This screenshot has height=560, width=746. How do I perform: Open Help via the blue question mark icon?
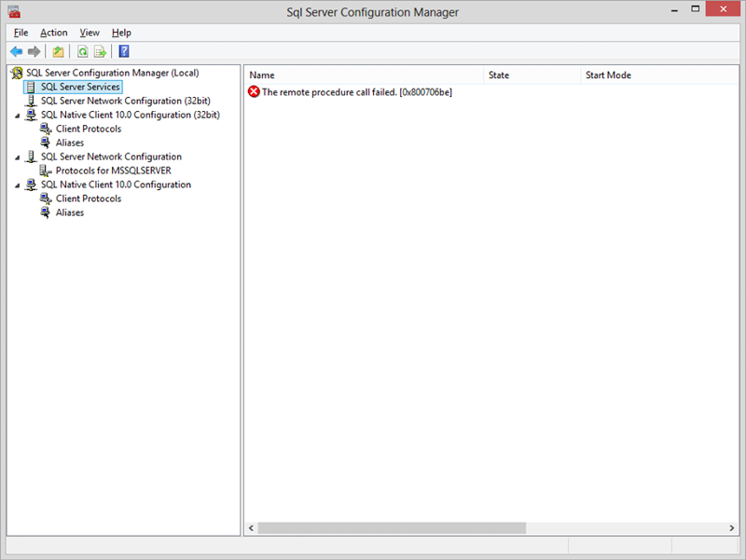[x=123, y=51]
